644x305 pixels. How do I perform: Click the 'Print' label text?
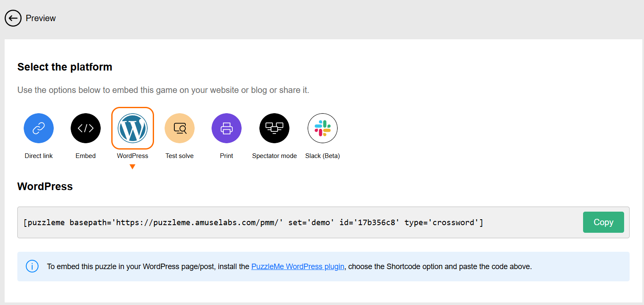point(226,156)
